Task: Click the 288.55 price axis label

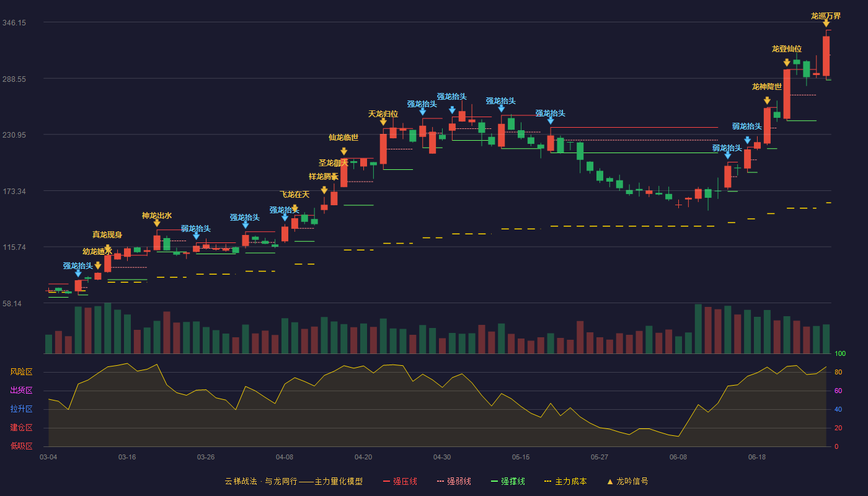Action: point(14,79)
